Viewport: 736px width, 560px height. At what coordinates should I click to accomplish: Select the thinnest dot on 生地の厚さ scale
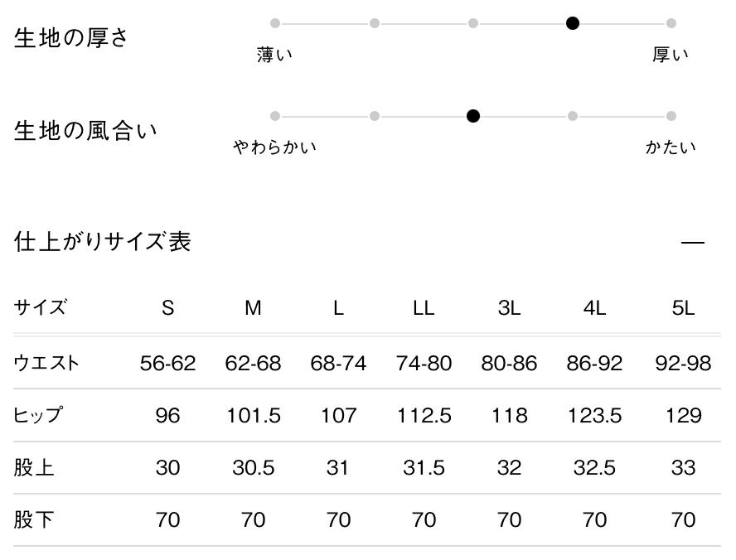275,23
